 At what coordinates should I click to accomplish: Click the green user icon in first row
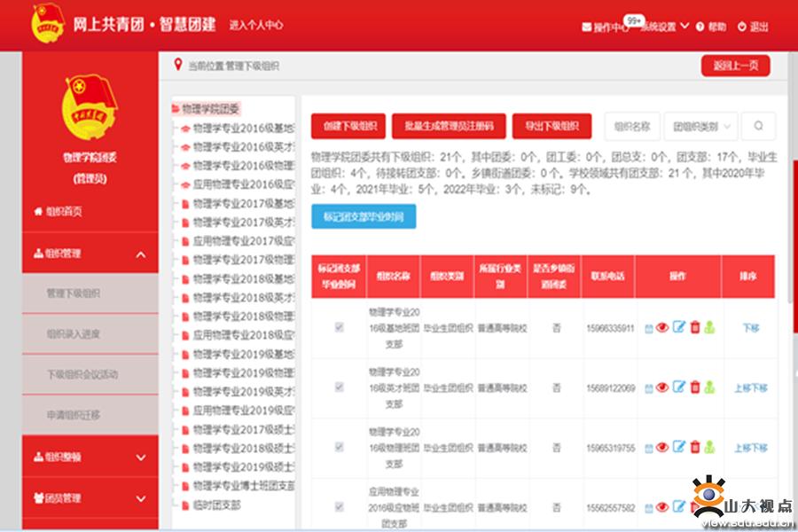click(x=709, y=328)
